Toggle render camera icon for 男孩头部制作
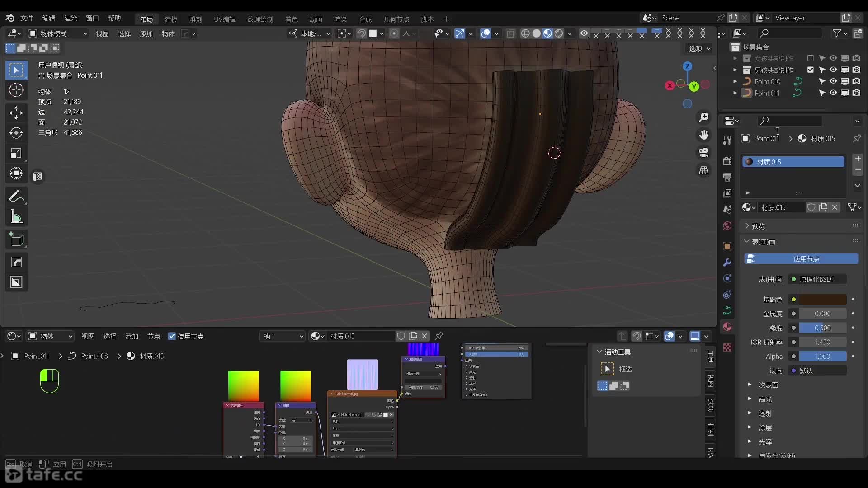Image resolution: width=868 pixels, height=488 pixels. [x=857, y=70]
